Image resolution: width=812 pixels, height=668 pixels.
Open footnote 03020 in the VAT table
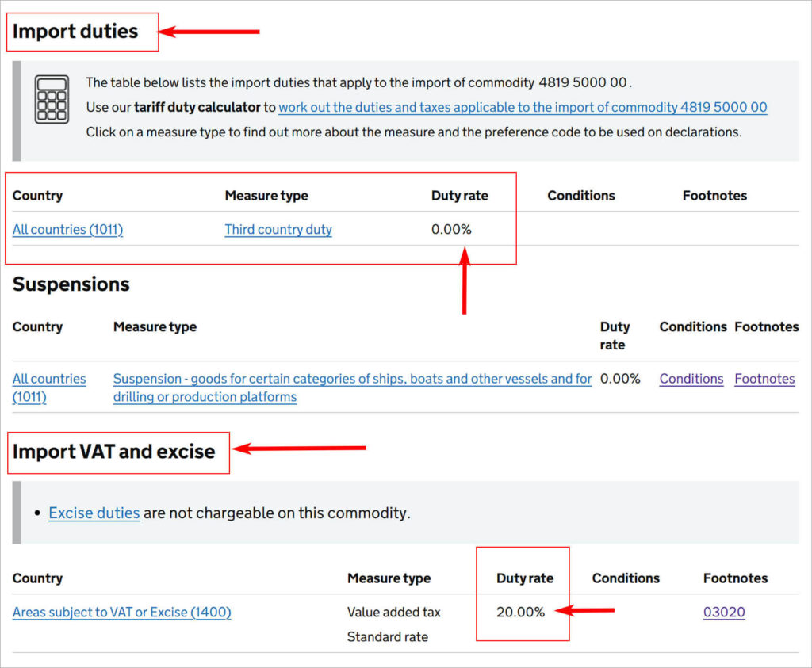pyautogui.click(x=724, y=613)
